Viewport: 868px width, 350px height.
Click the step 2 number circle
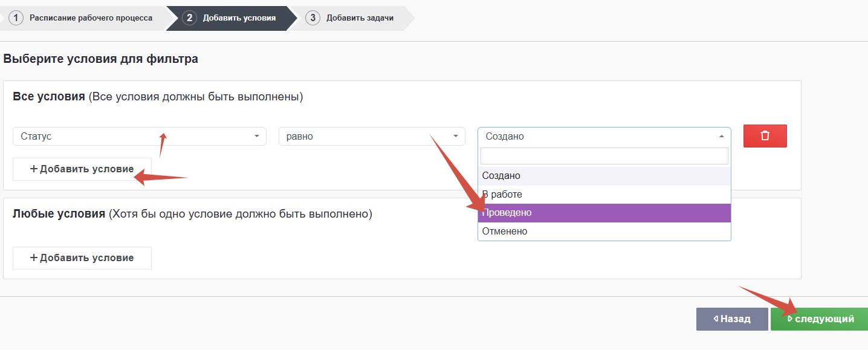(189, 18)
